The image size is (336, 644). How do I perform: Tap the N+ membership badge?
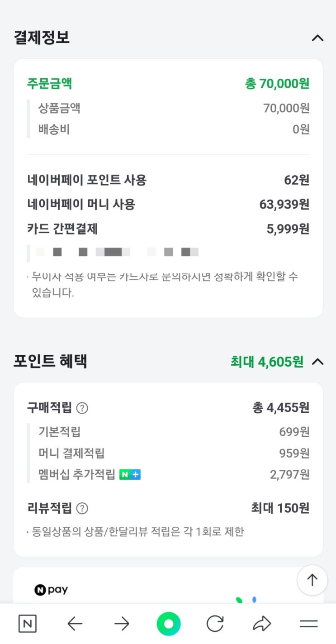[130, 475]
